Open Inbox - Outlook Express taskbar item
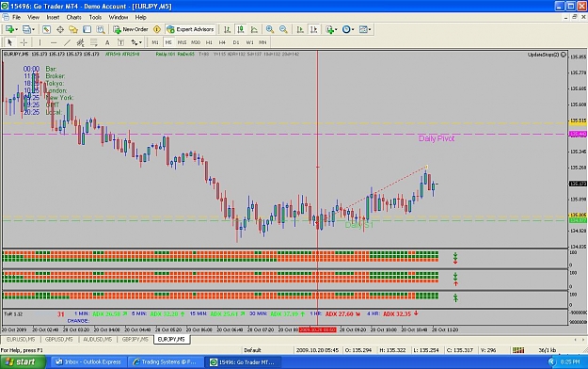 (88, 361)
